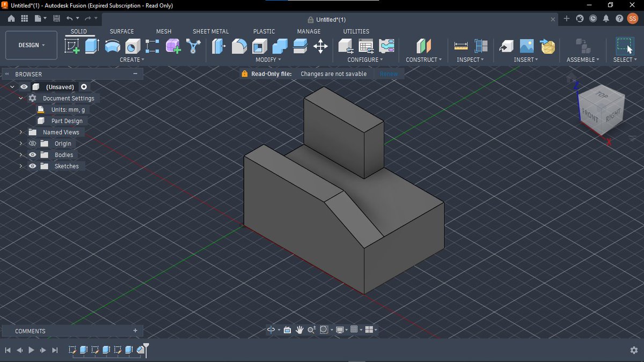The height and width of the screenshot is (362, 644).
Task: Select the Revolve tool
Action: pyautogui.click(x=112, y=46)
